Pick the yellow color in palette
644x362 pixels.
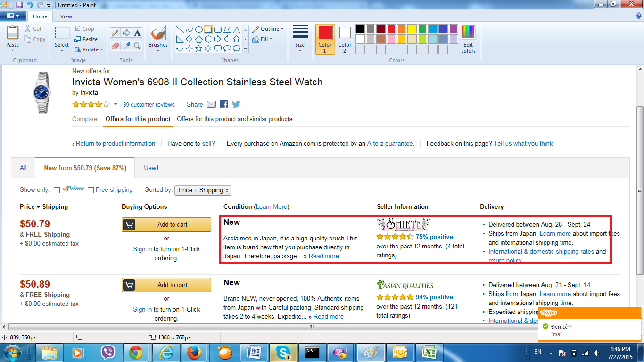412,29
